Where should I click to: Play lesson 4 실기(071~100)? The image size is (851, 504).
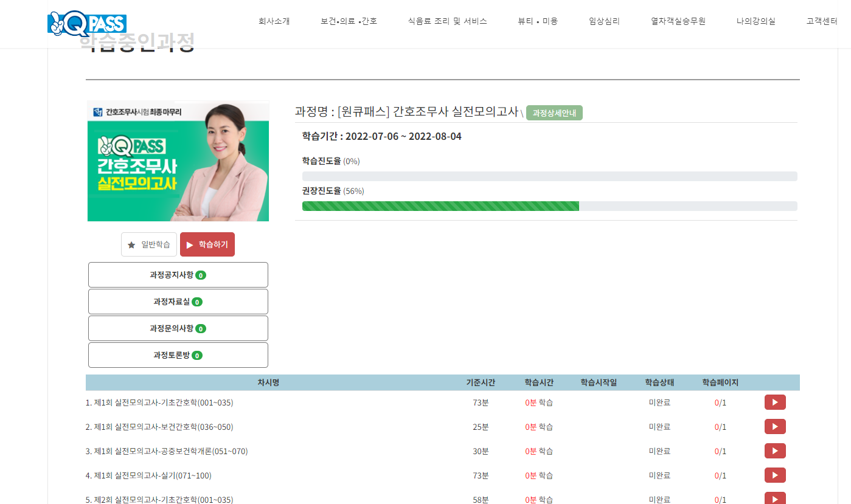[x=775, y=475]
